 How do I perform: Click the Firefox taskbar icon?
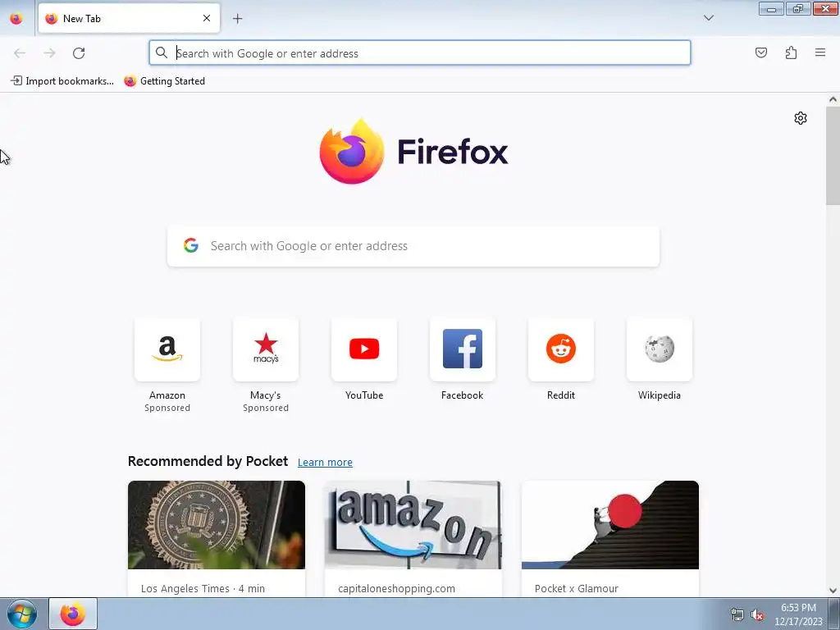point(73,614)
